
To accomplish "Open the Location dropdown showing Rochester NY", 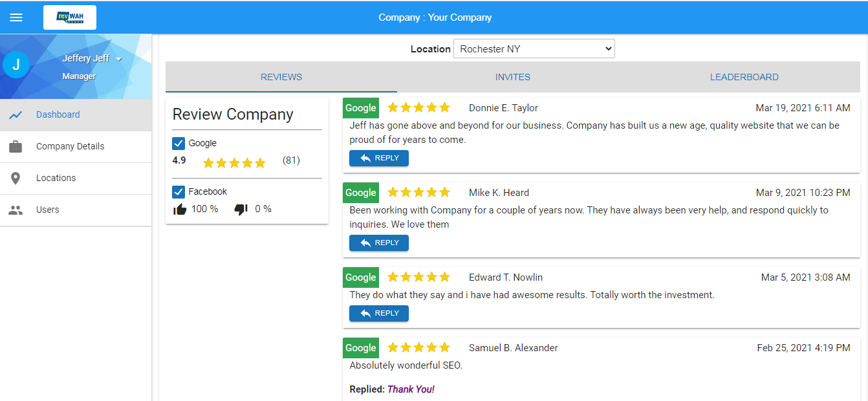I will (x=534, y=49).
